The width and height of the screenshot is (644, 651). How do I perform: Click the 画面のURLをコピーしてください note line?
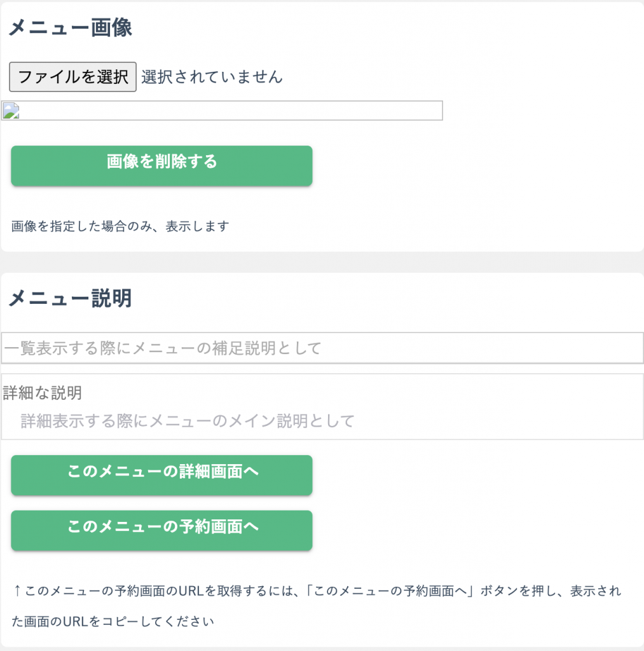point(113,621)
